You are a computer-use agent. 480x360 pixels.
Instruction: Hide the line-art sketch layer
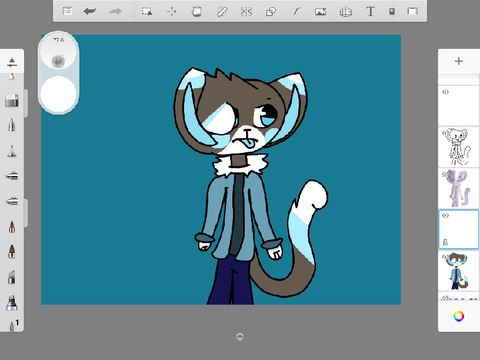(445, 133)
